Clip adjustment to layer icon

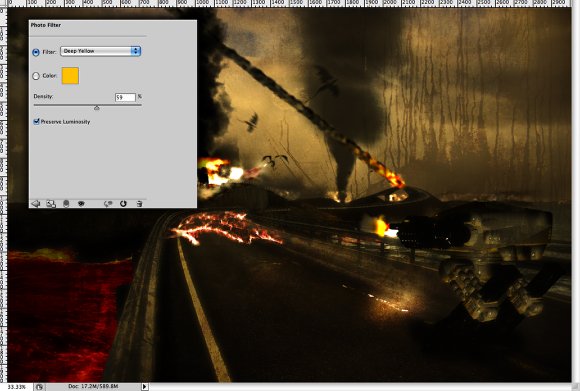tap(66, 203)
